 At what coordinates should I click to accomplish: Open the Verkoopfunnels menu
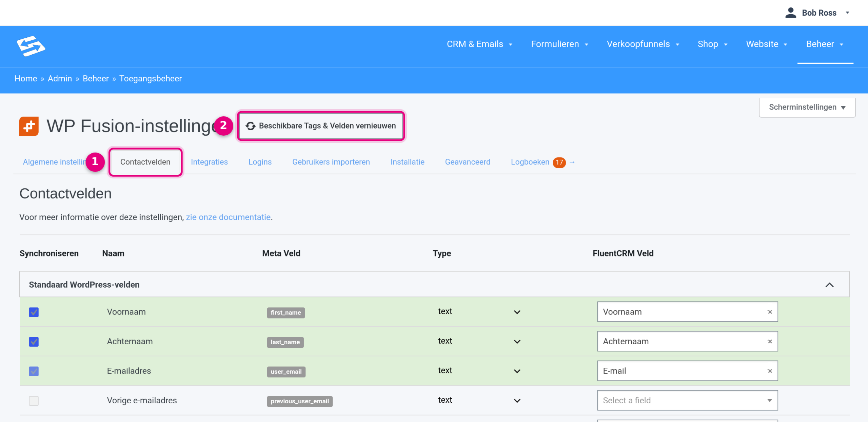[643, 44]
